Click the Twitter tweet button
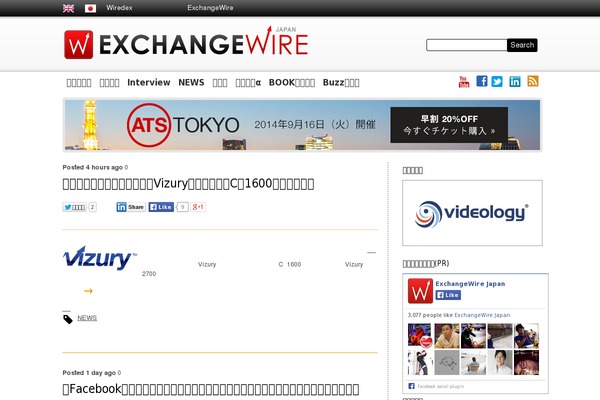This screenshot has height=400, width=600. click(74, 207)
